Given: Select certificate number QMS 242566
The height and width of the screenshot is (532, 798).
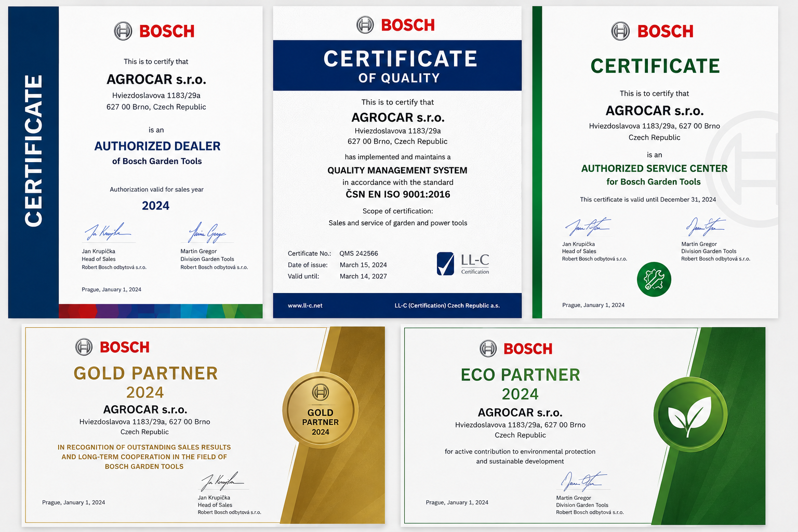Looking at the screenshot, I should coord(359,254).
